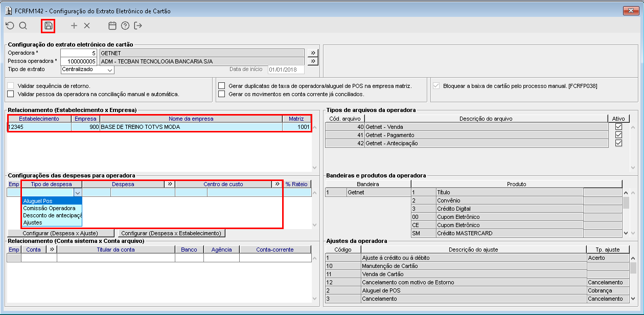Click scrollbar thumb in Bandeiras e produtos list
Image resolution: width=644 pixels, height=315 pixels.
(626, 203)
